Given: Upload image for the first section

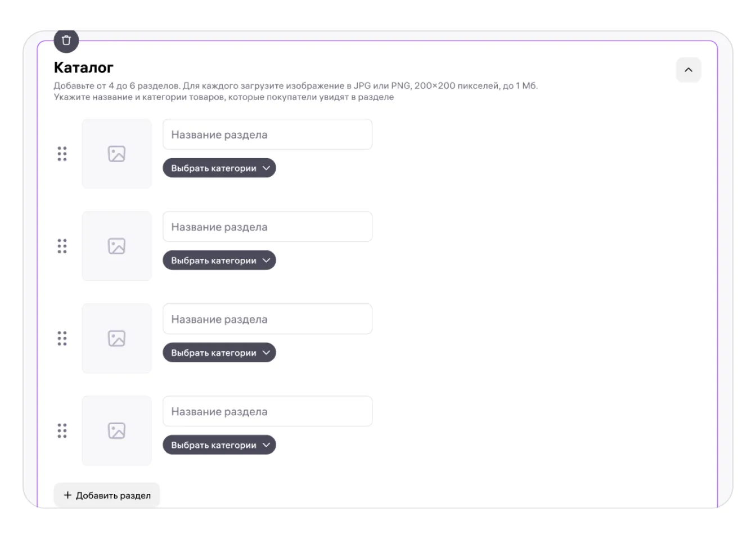Looking at the screenshot, I should (x=116, y=154).
